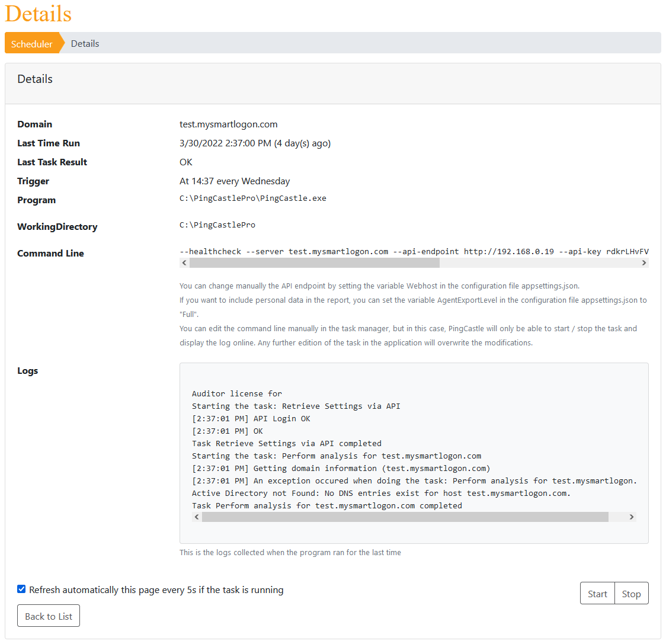This screenshot has height=644, width=666.
Task: Click the Command Line field label
Action: tap(50, 253)
